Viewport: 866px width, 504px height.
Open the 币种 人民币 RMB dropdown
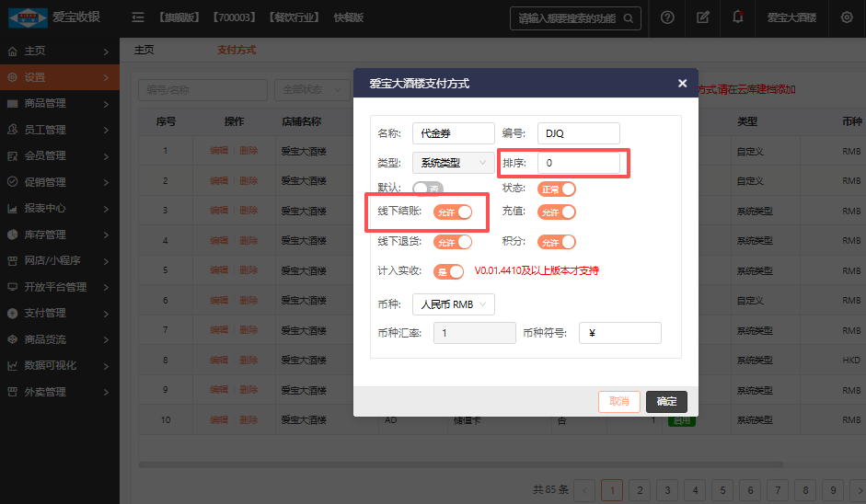[454, 304]
